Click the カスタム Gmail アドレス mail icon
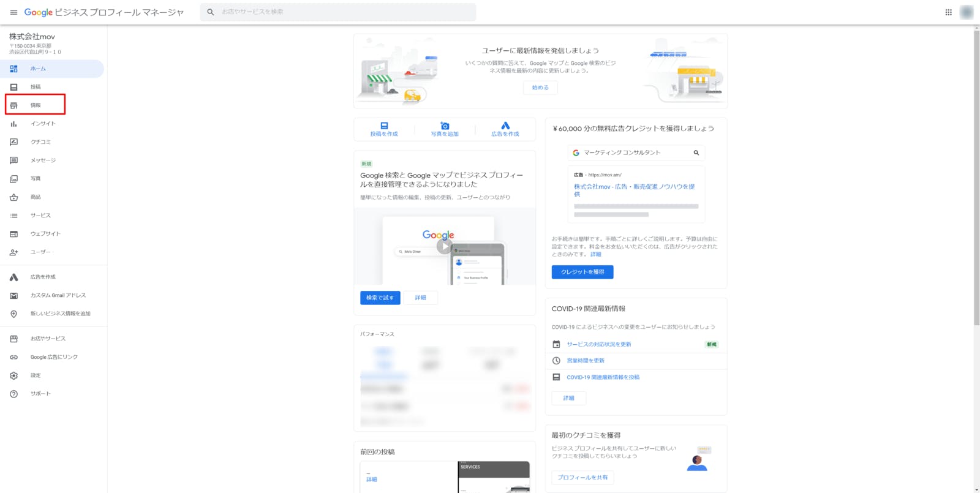The width and height of the screenshot is (980, 493). [13, 295]
